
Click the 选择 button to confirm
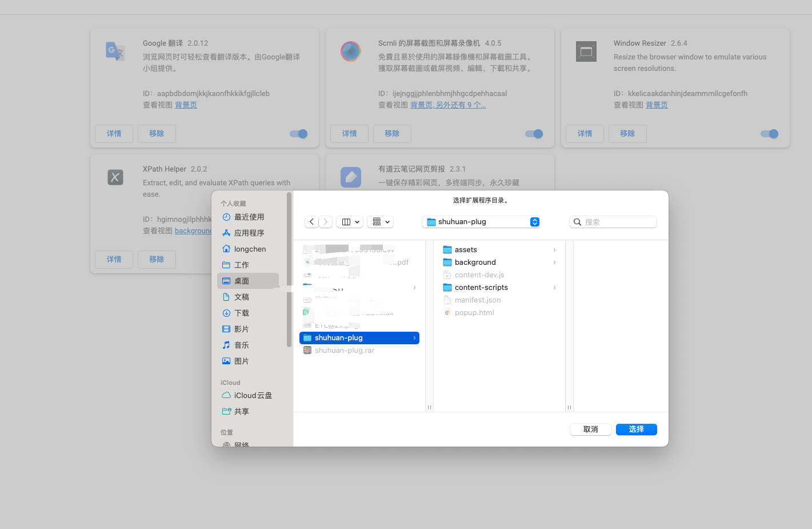[x=637, y=429]
